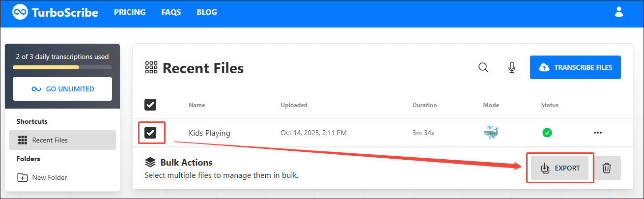
Task: Open the PRICING menu item
Action: pyautogui.click(x=130, y=12)
